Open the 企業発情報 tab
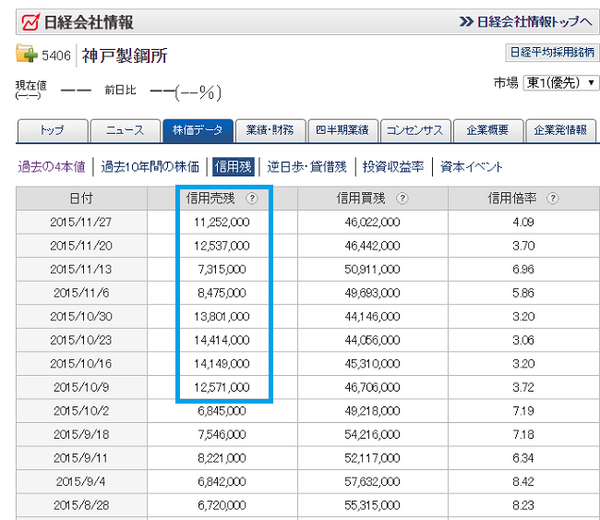Screen dimensions: 600x520 tap(561, 130)
